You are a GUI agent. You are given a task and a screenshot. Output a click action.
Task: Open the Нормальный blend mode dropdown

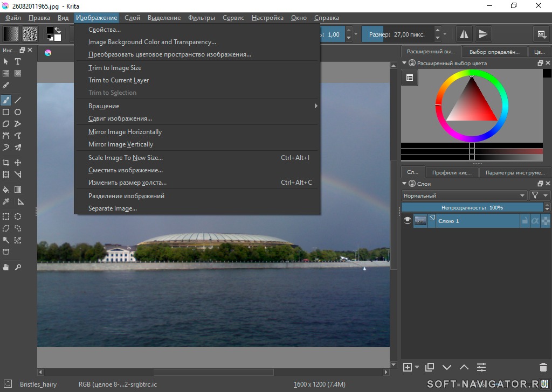[x=464, y=195]
